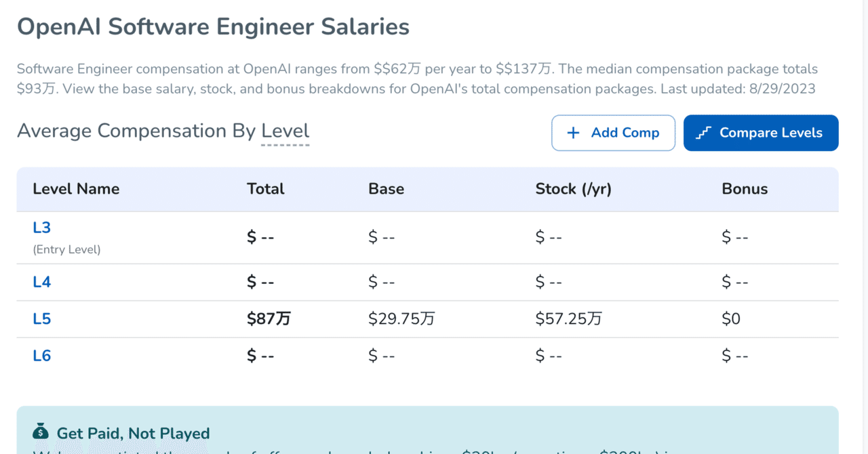Click the "Get Paid, Not Played" heading
This screenshot has height=454, width=868.
point(133,433)
